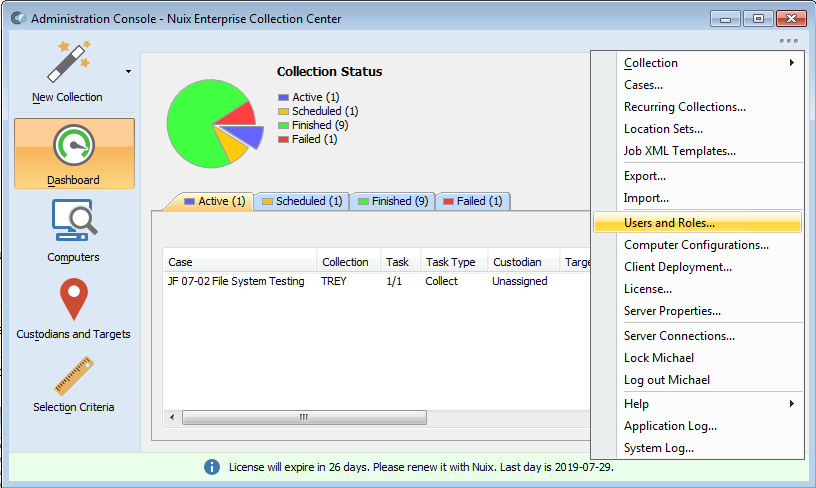Viewport: 816px width, 488px height.
Task: Sort by the Collection column header
Action: pos(348,262)
